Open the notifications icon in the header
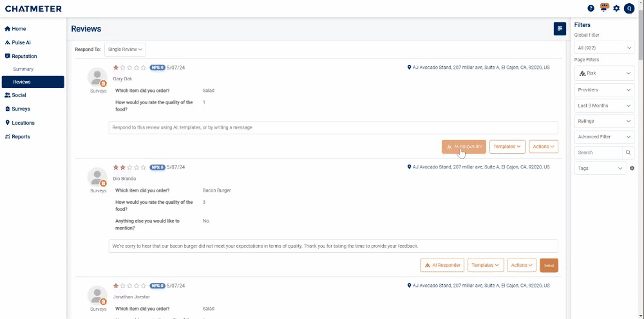 [603, 8]
